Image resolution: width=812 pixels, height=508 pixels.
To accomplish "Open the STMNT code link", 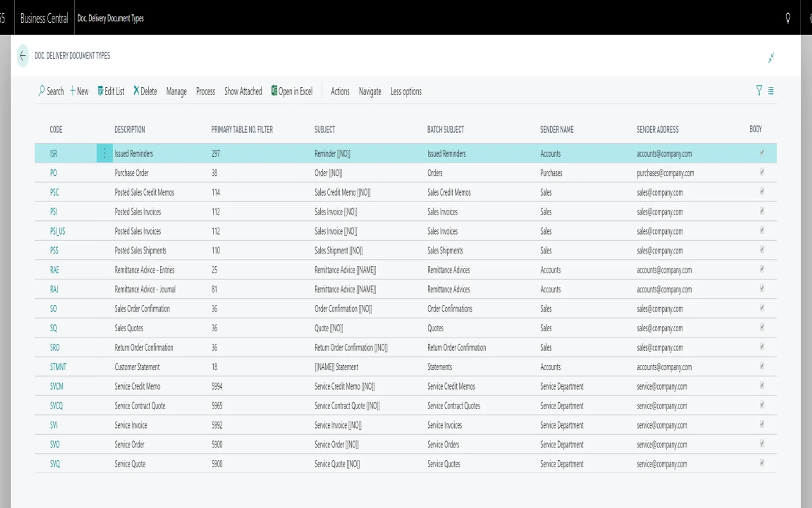I will click(x=58, y=367).
